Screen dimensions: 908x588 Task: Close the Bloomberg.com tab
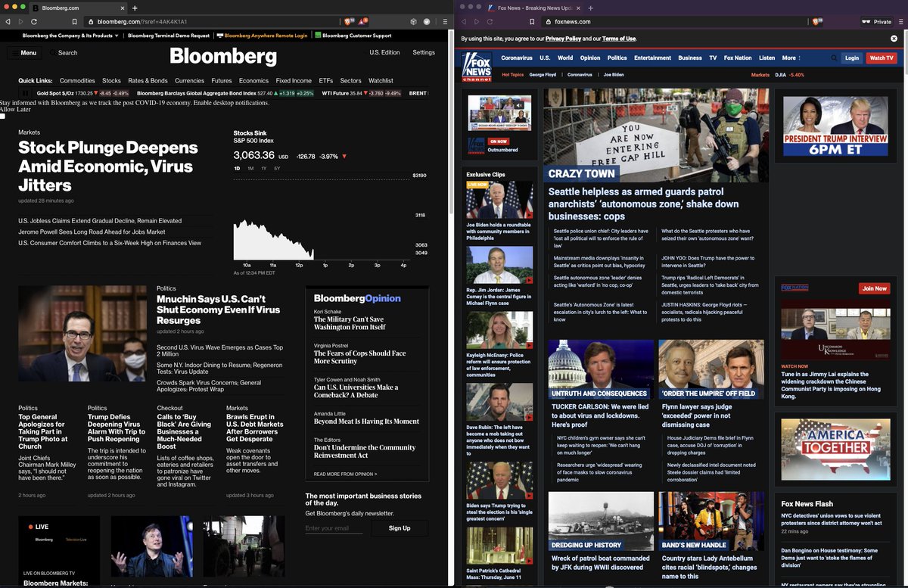pyautogui.click(x=122, y=8)
